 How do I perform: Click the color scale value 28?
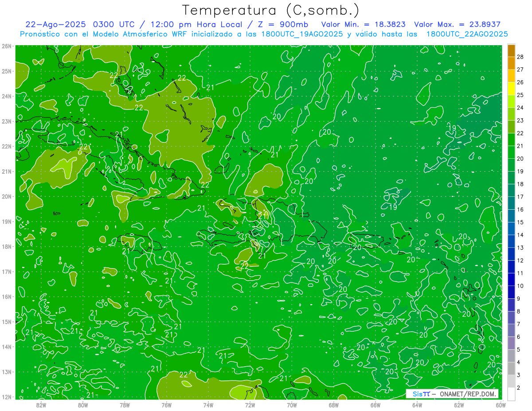pyautogui.click(x=520, y=57)
